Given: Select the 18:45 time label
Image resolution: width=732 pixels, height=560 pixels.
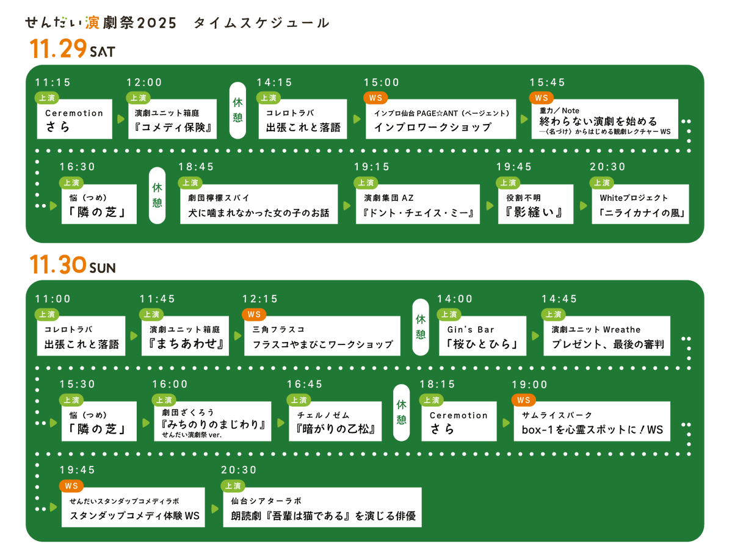Looking at the screenshot, I should coord(196,167).
